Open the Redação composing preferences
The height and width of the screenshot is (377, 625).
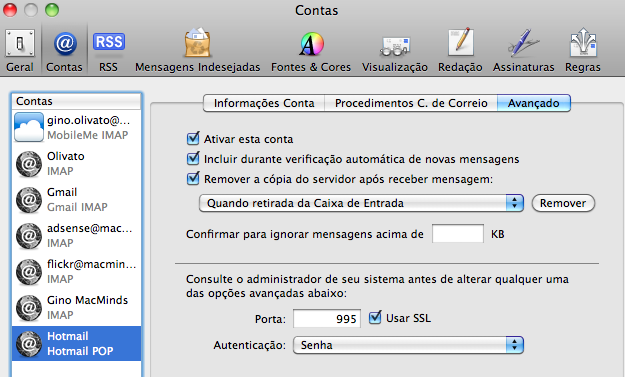(460, 51)
